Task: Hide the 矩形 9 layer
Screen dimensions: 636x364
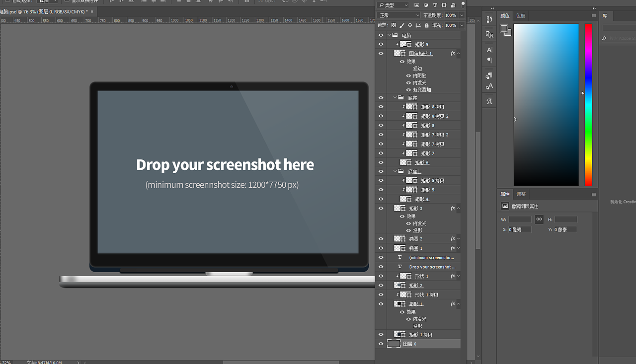Action: tap(381, 44)
